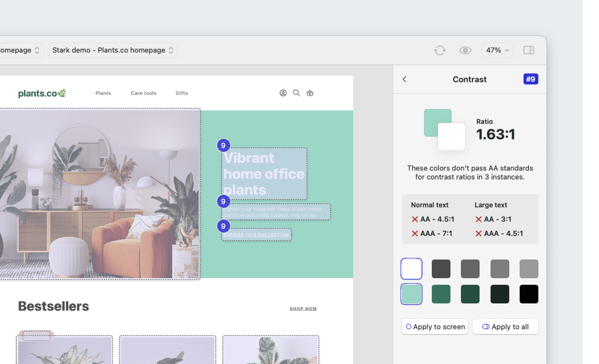Image resolution: width=599 pixels, height=364 pixels.
Task: Click issue marker 9 beside the Vibrant heading
Action: click(223, 146)
